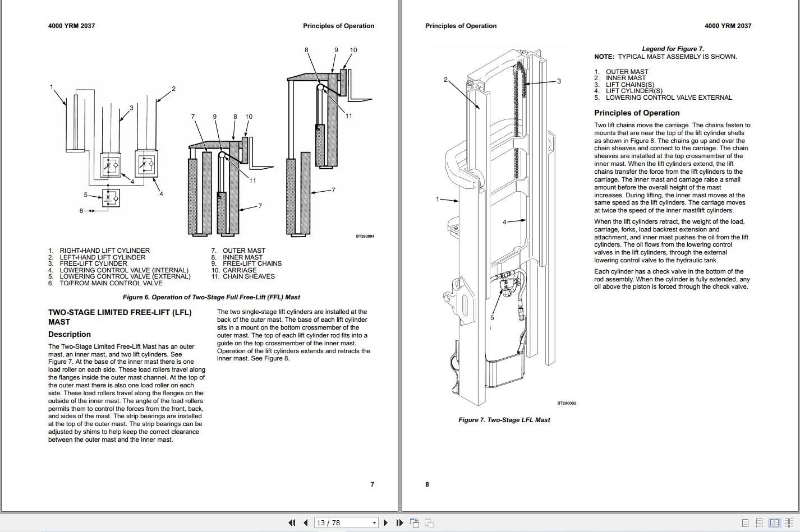The width and height of the screenshot is (800, 532).
Task: Go to the next page
Action: tap(385, 522)
